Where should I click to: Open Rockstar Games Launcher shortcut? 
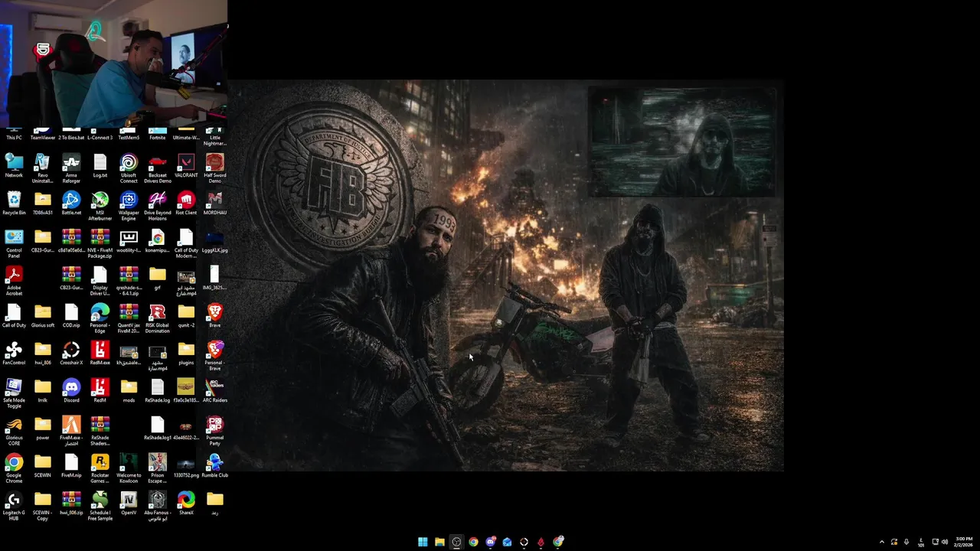(100, 468)
